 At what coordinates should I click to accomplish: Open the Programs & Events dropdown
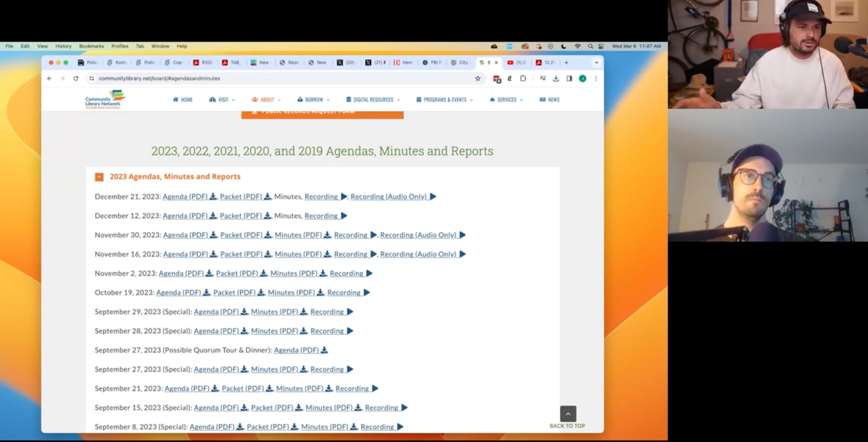(x=444, y=100)
